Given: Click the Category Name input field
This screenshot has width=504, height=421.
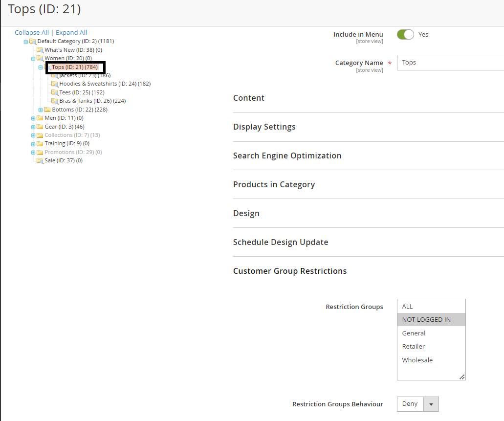Looking at the screenshot, I should pyautogui.click(x=450, y=63).
